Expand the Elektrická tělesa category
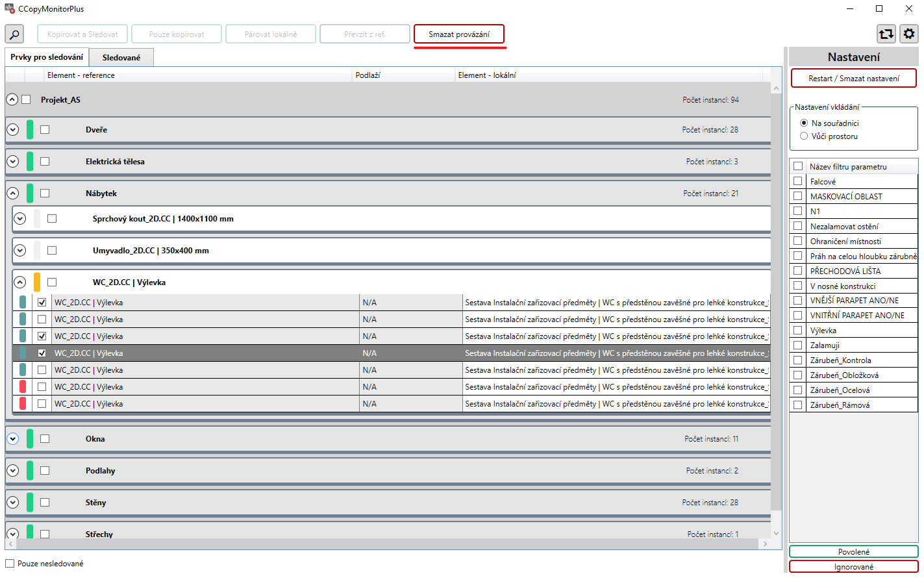Viewport: 924px width, 578px height. pyautogui.click(x=12, y=161)
